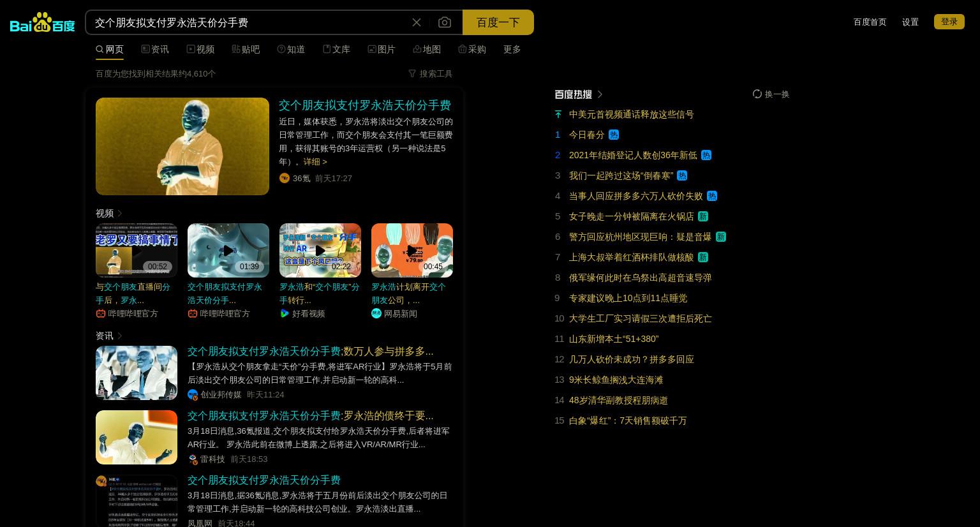Image resolution: width=980 pixels, height=527 pixels.
Task: Click 网易新闻 source icon
Action: [x=376, y=313]
